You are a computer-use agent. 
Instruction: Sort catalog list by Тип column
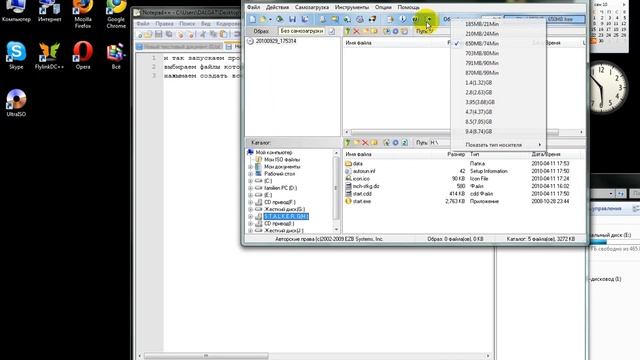(x=474, y=154)
